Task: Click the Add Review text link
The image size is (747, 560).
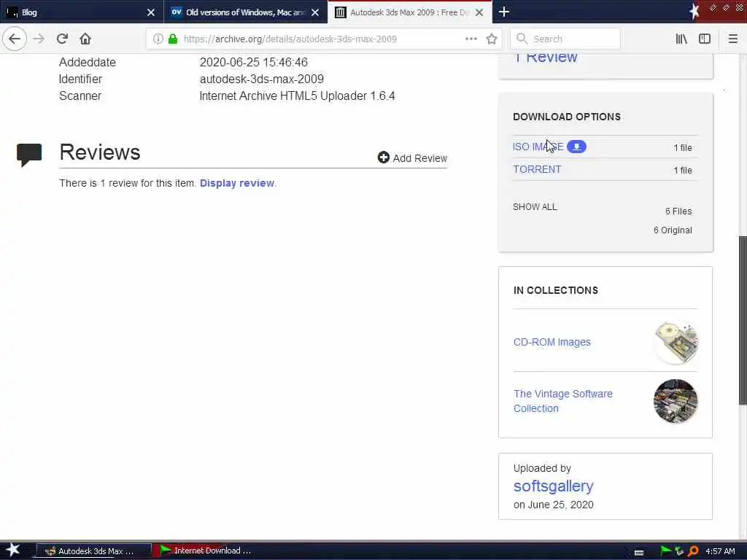Action: point(419,158)
